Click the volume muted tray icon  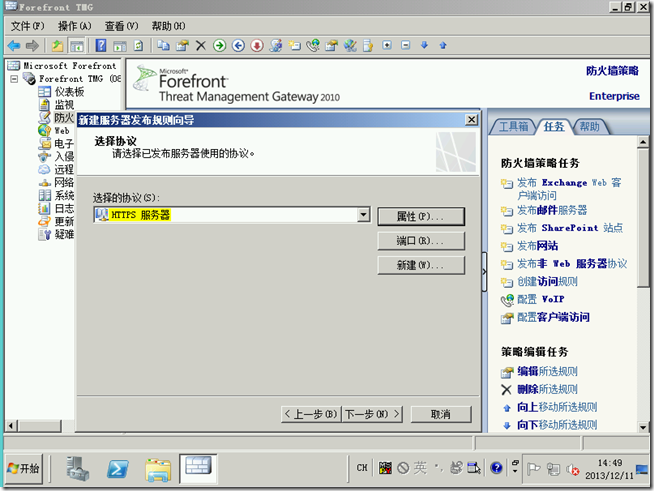coord(573,470)
